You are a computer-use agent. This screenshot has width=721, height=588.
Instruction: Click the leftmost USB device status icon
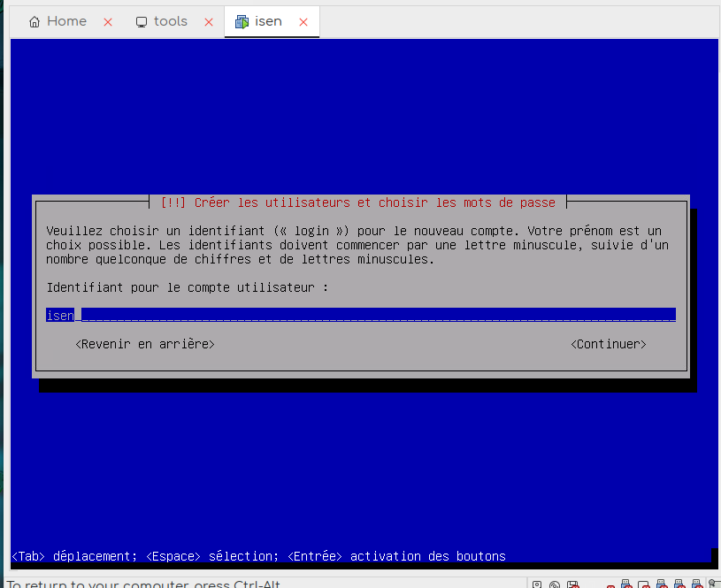[x=626, y=584]
